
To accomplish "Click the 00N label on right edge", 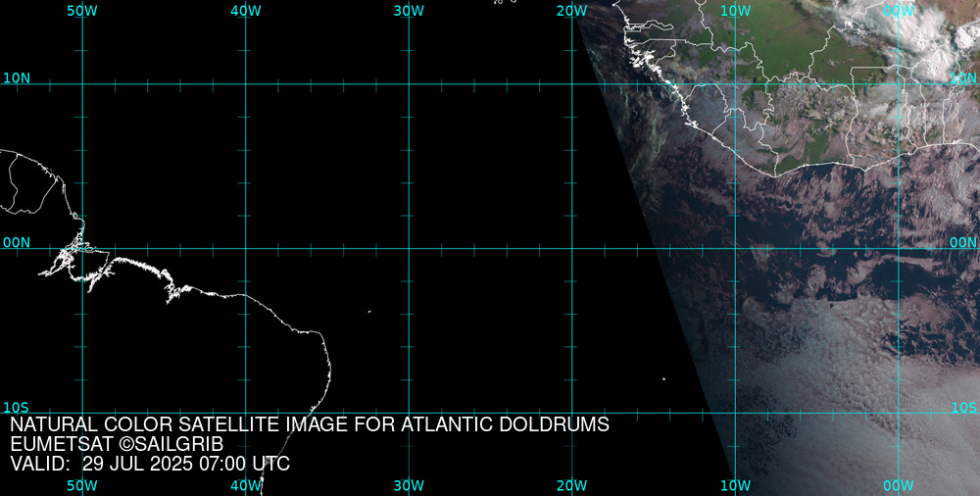I will tap(963, 243).
